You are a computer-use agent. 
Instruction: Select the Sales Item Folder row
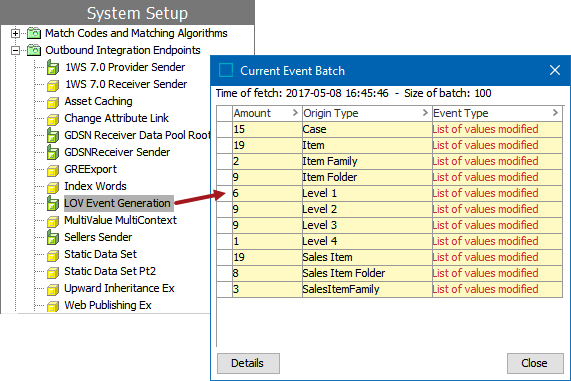(x=390, y=273)
